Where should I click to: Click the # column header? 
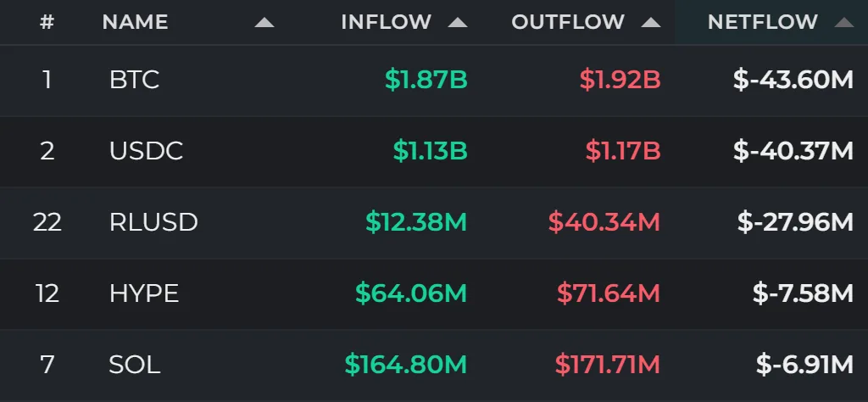pos(47,22)
